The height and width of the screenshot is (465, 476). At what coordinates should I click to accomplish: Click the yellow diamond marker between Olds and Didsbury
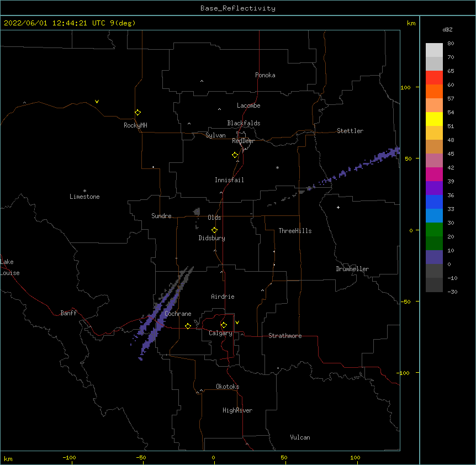pyautogui.click(x=214, y=230)
